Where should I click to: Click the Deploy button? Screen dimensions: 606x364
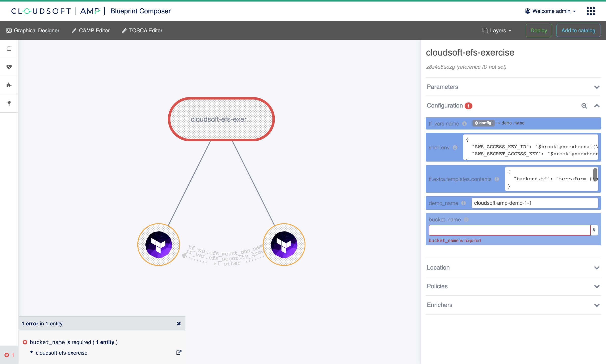[x=539, y=31]
